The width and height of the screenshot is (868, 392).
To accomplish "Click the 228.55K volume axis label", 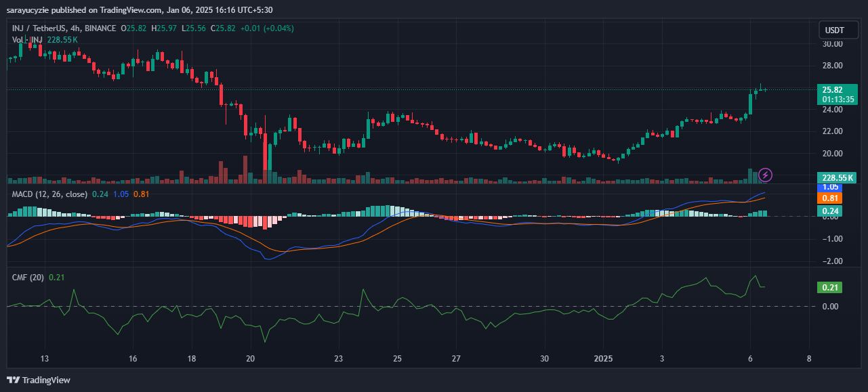I will click(x=837, y=177).
